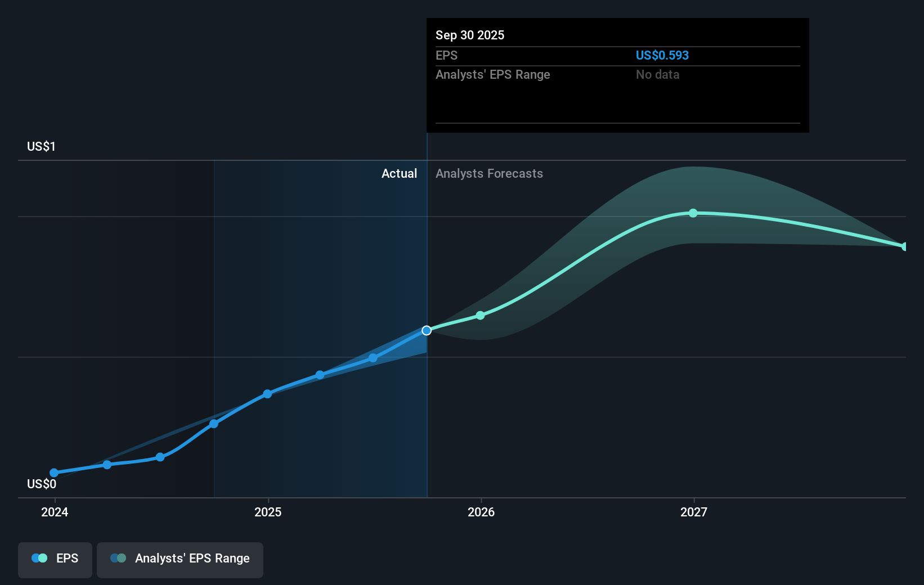Select the first EPS data point near 2024
Viewport: 924px width, 585px height.
tap(53, 473)
